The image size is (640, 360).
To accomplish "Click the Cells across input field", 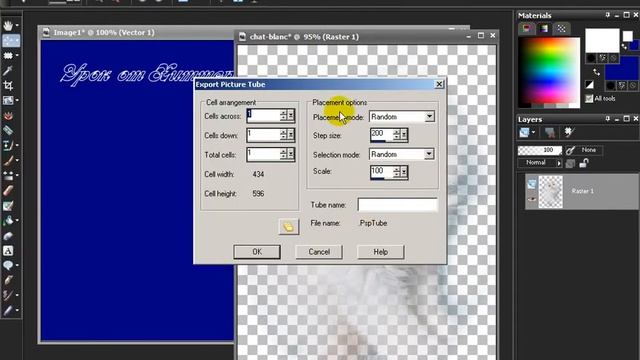I will 264,116.
